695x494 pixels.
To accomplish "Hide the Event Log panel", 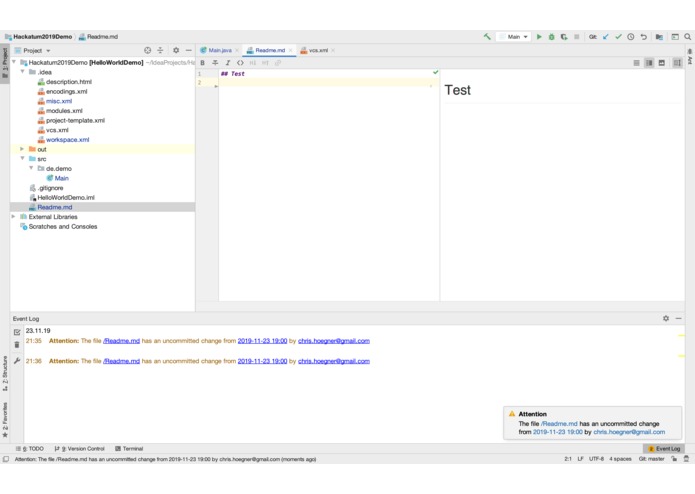I will [x=678, y=318].
